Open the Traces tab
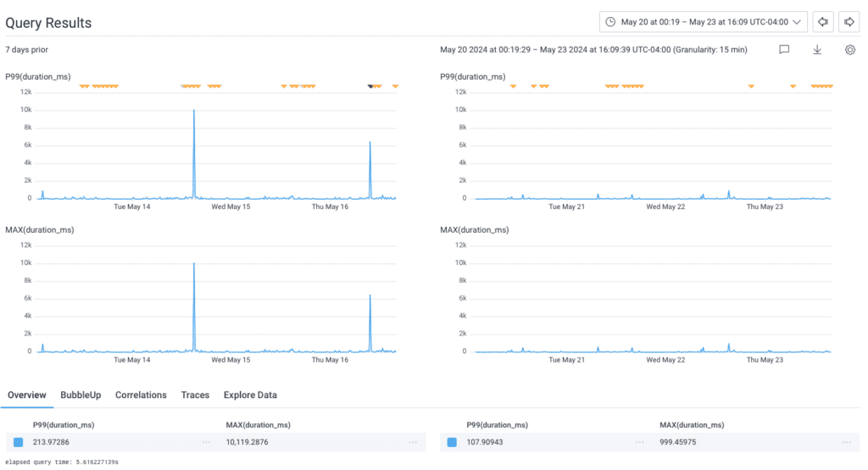Image resolution: width=868 pixels, height=470 pixels. [x=195, y=395]
